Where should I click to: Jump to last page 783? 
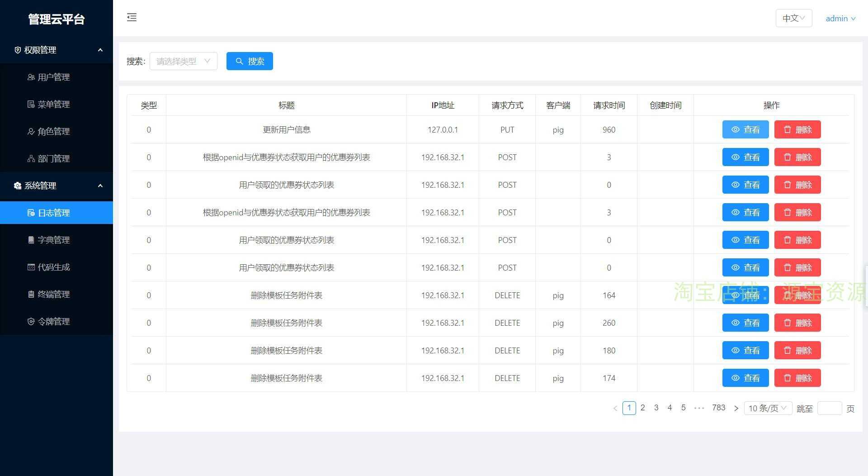(718, 408)
